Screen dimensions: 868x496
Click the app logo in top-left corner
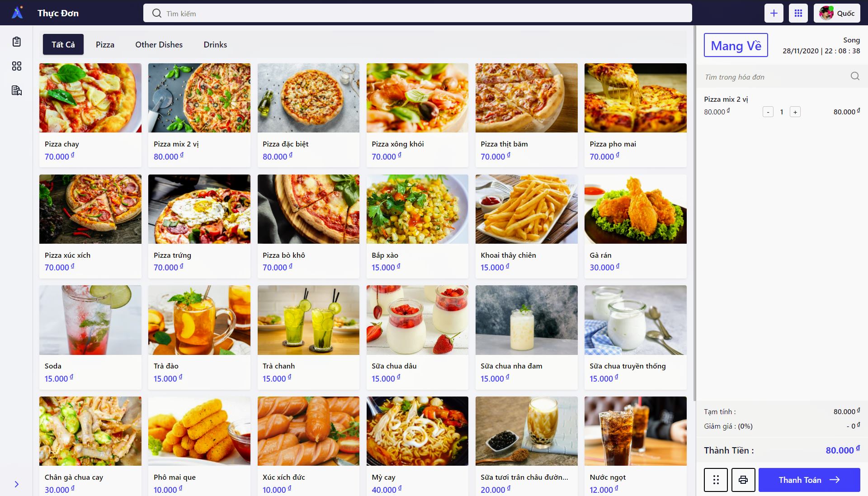coord(17,13)
